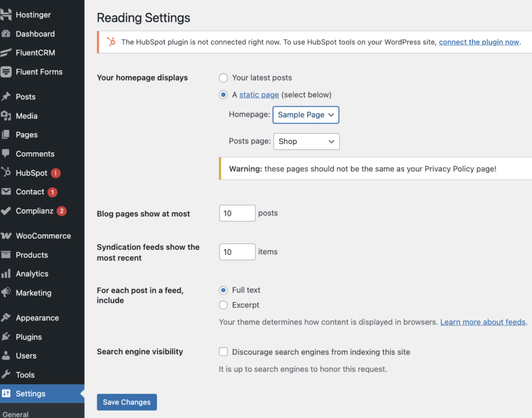Go to the Dashboard menu
Image resolution: width=532 pixels, height=418 pixels.
pyautogui.click(x=35, y=34)
